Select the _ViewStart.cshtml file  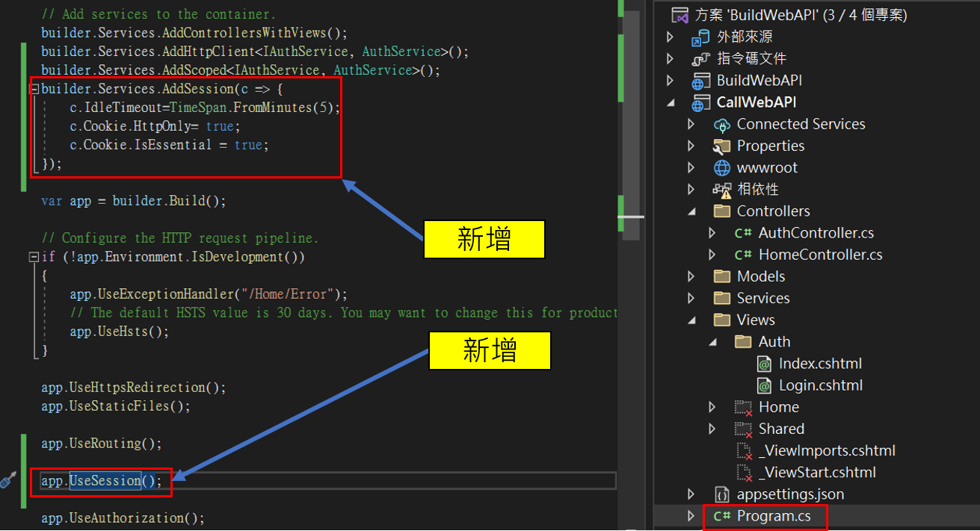(817, 472)
